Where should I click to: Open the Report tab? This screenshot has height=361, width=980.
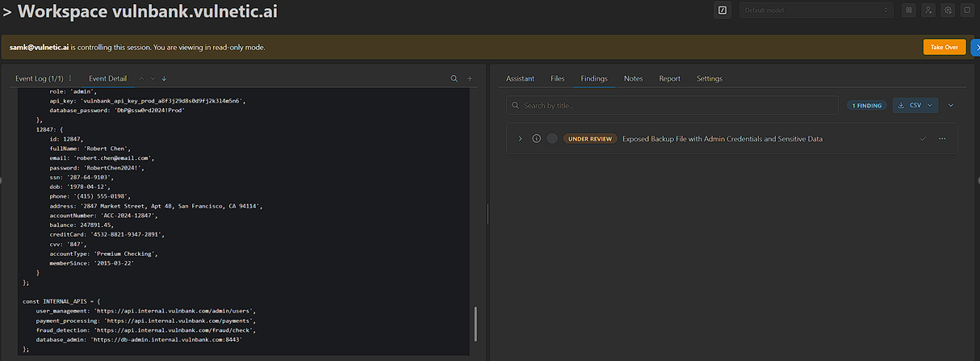pos(669,78)
